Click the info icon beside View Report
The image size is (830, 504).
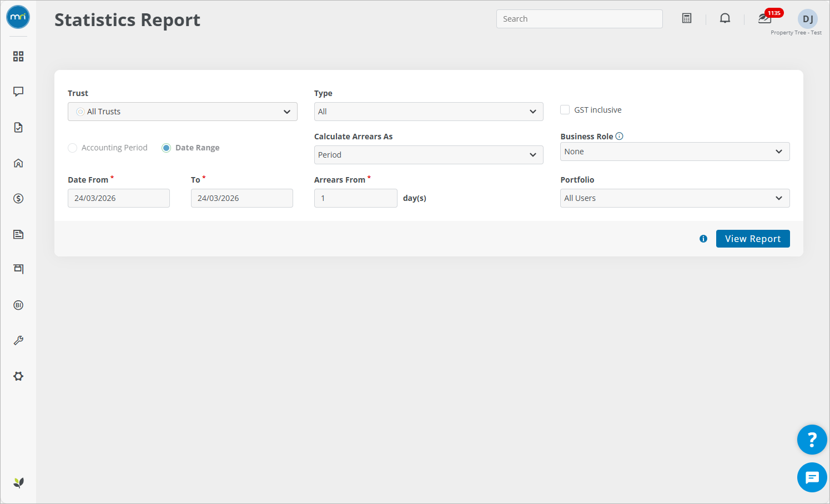[703, 239]
